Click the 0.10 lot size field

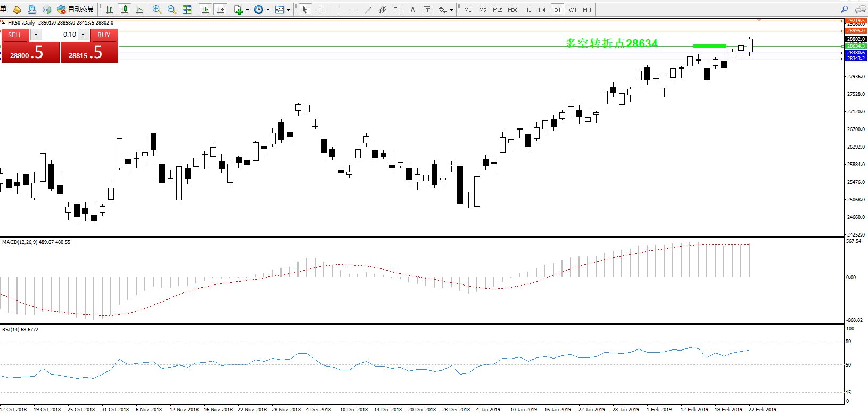(x=59, y=35)
